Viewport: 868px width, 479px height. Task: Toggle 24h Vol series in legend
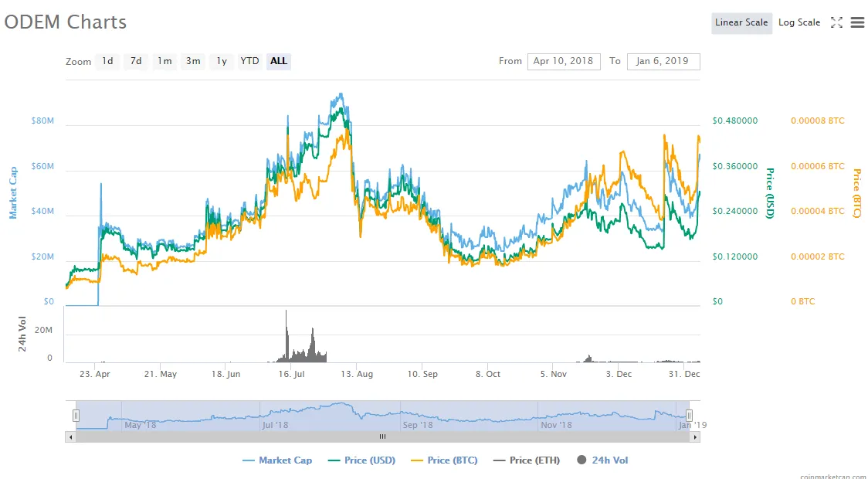click(x=602, y=460)
